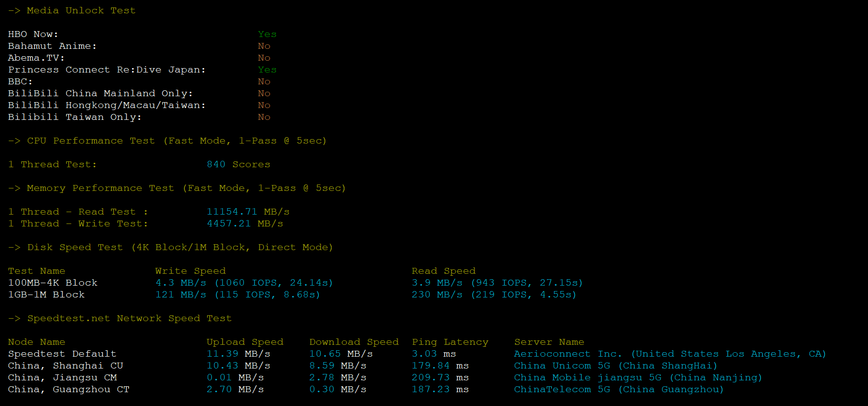
Task: Select the 'BBC:' label
Action: coord(20,81)
